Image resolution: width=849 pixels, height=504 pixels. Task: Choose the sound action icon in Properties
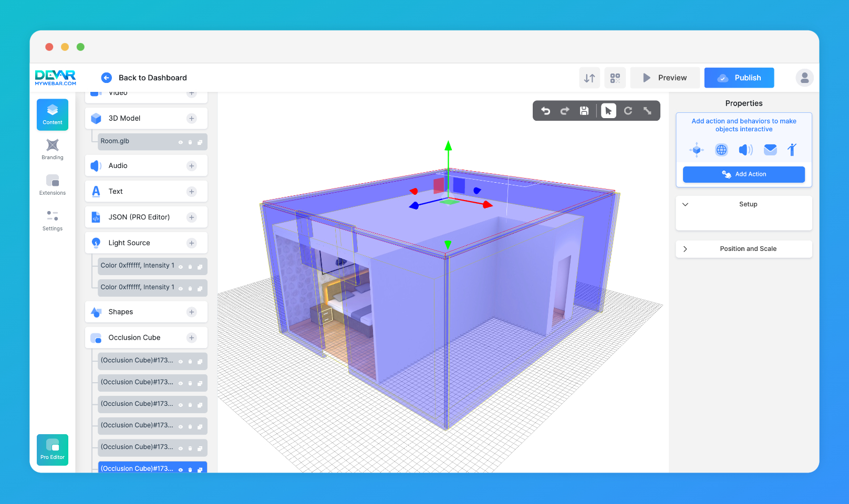click(x=746, y=150)
